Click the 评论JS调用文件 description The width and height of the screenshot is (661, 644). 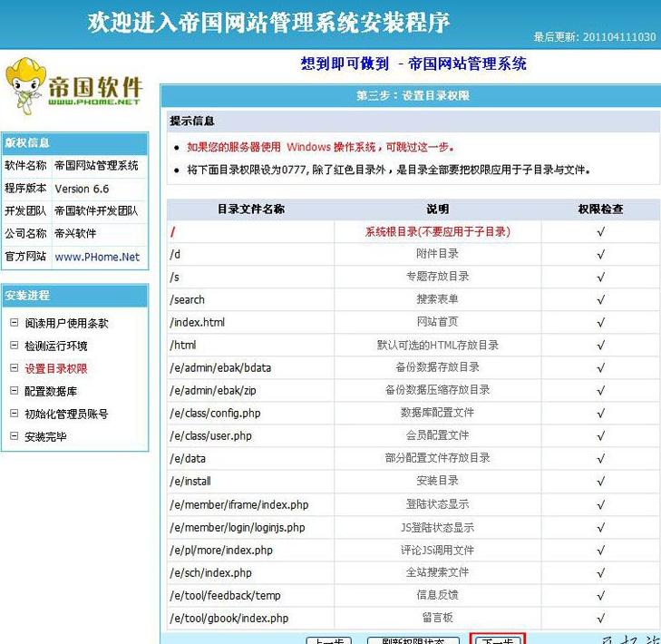(x=438, y=551)
